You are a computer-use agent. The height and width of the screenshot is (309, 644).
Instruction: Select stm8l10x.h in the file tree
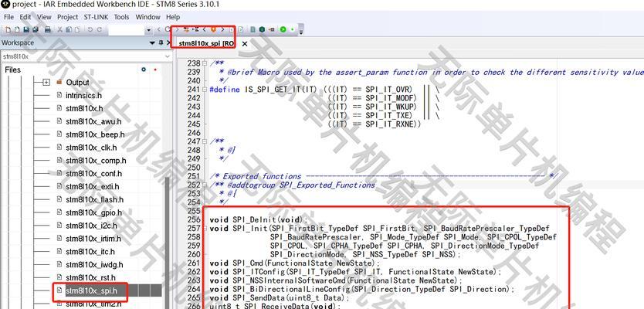click(x=84, y=108)
